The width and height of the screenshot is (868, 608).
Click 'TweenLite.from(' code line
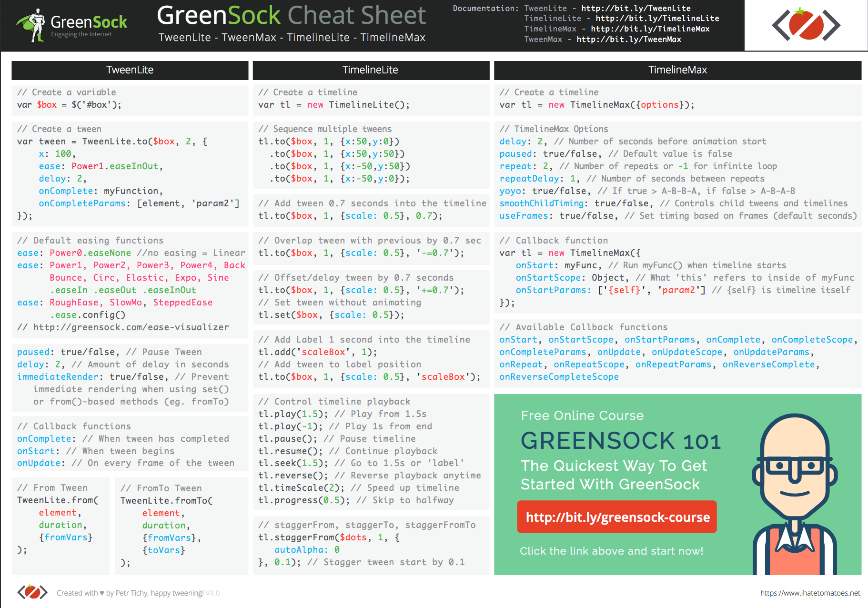point(58,500)
